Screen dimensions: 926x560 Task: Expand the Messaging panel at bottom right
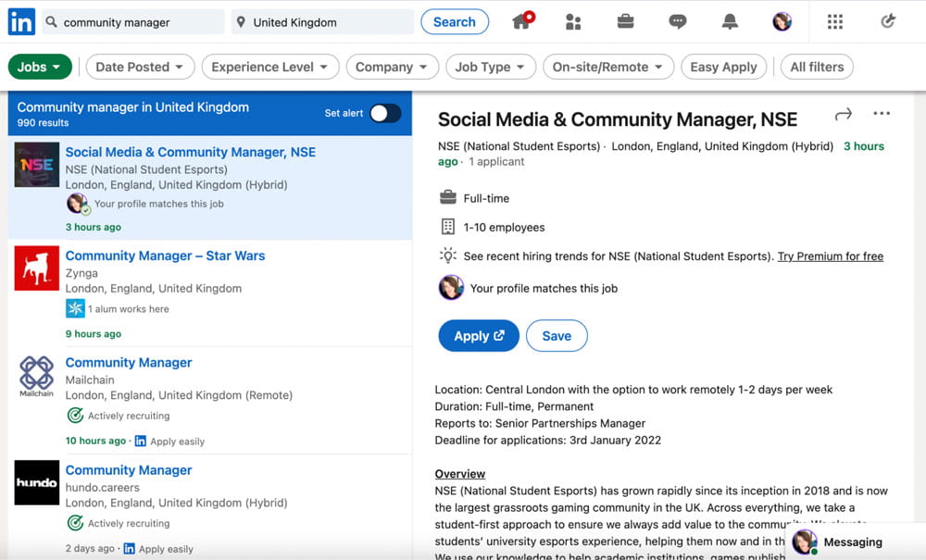851,542
